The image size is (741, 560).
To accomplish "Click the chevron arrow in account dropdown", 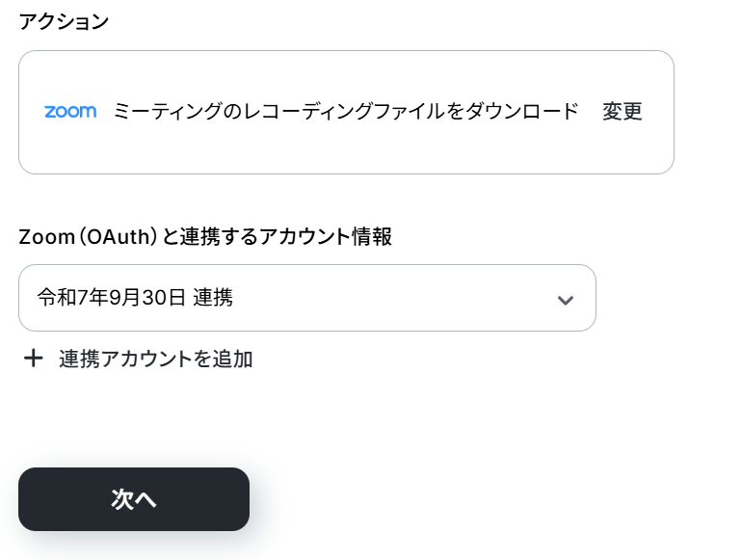I will coord(566,300).
